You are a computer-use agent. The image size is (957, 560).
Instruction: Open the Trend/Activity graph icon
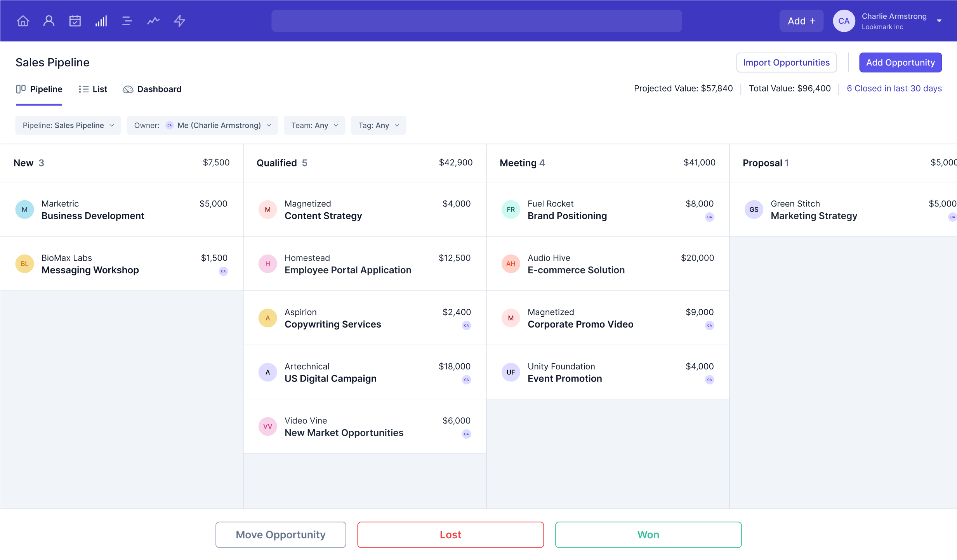153,20
